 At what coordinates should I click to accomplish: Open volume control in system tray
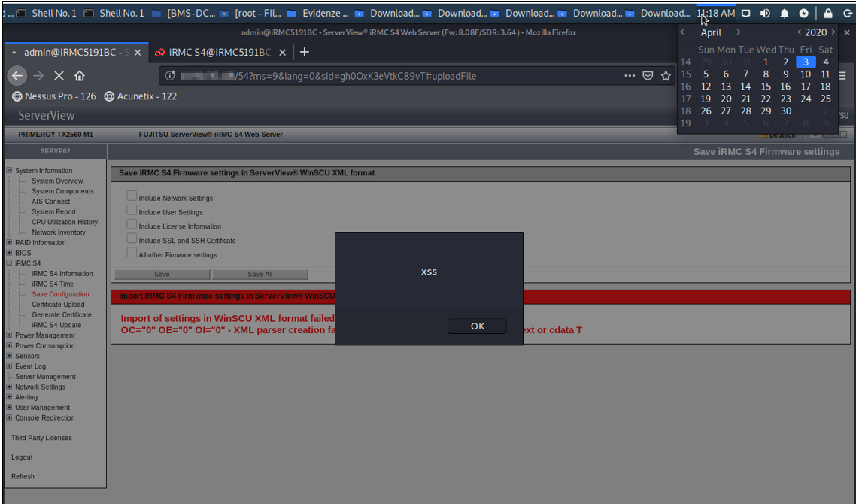[x=765, y=13]
